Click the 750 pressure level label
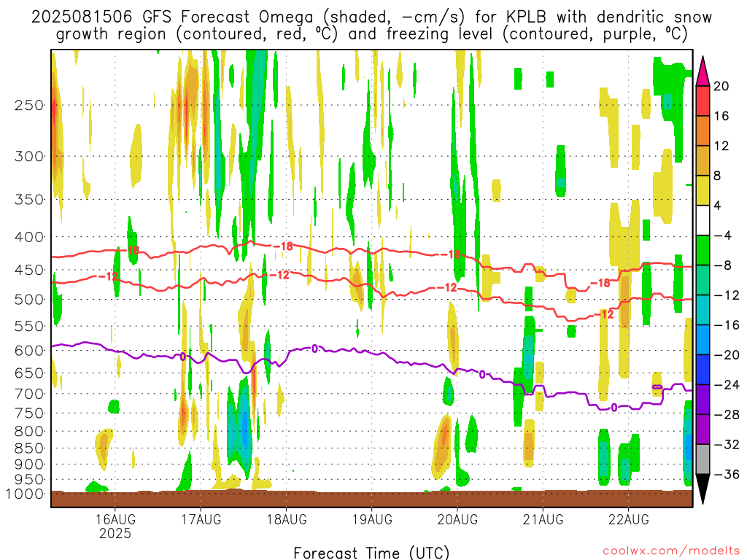Image resolution: width=747 pixels, height=560 pixels. click(x=29, y=413)
